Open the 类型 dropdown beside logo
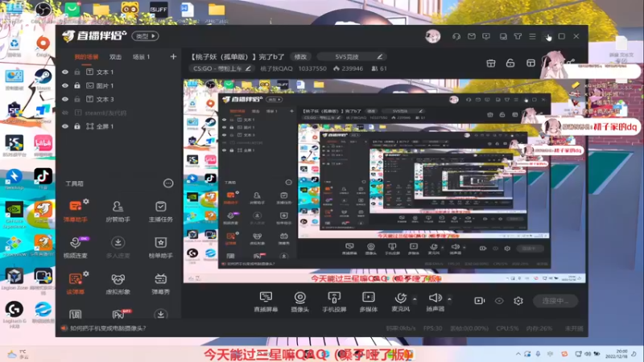 pos(146,36)
